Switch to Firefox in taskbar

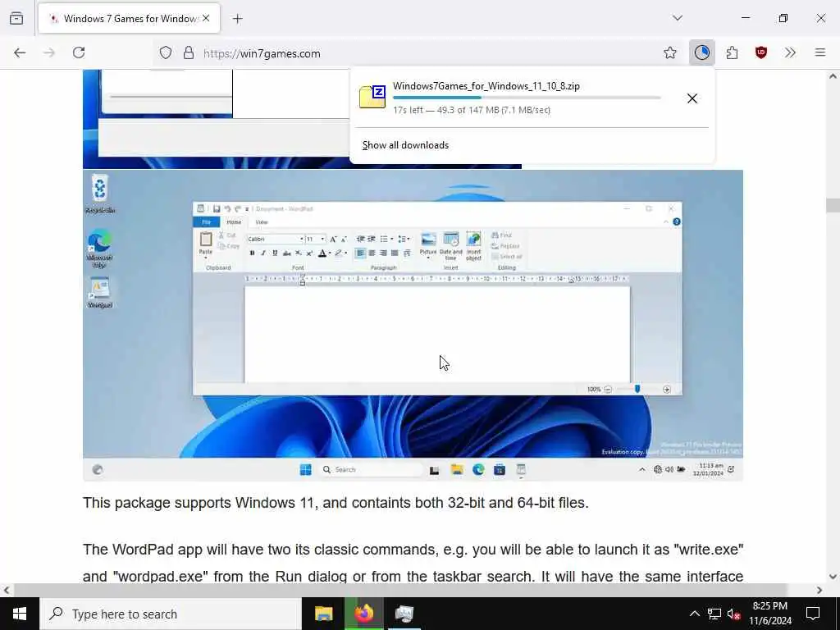(x=364, y=614)
